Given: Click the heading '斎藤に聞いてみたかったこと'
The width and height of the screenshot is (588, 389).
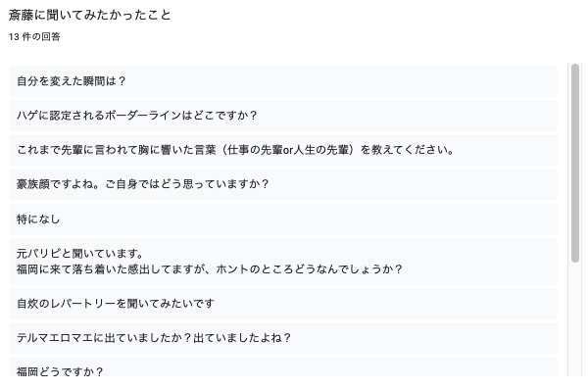Looking at the screenshot, I should click(x=89, y=15).
